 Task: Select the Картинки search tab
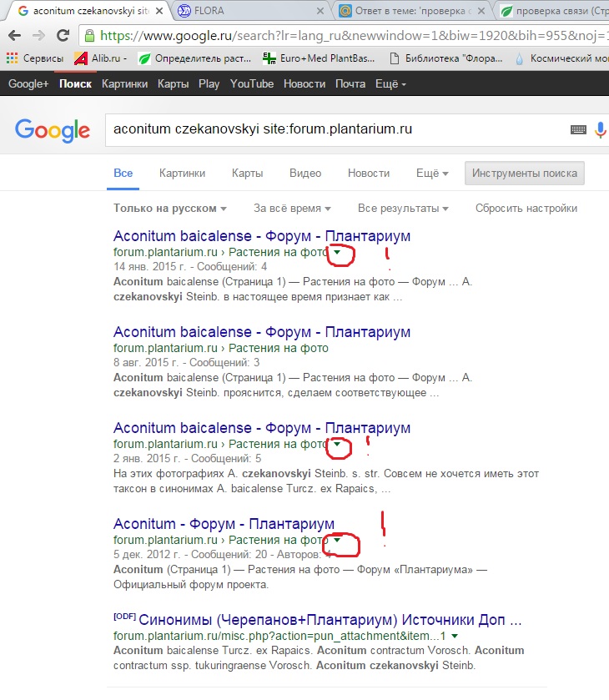tap(182, 174)
